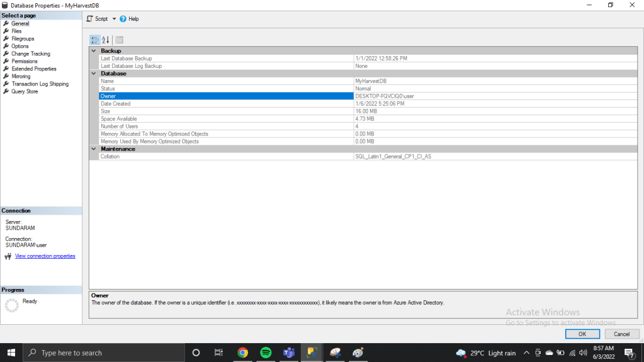Screen dimensions: 644x362
Task: Click the Script toolbar button
Action: 97,19
